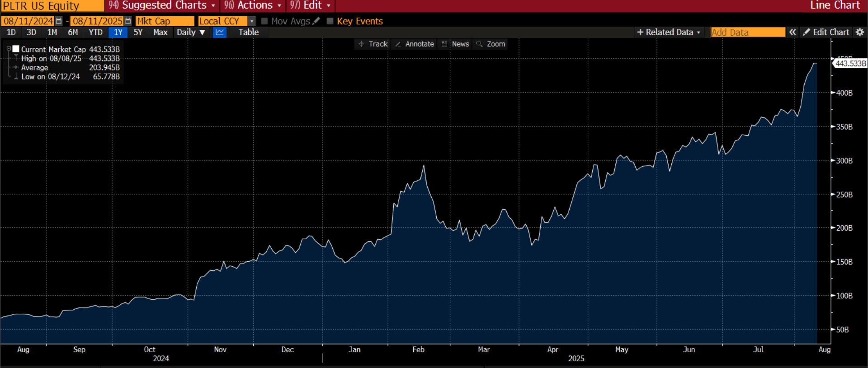Screen dimensions: 868x368
Task: Activate the Track crosshair tool
Action: 373,44
